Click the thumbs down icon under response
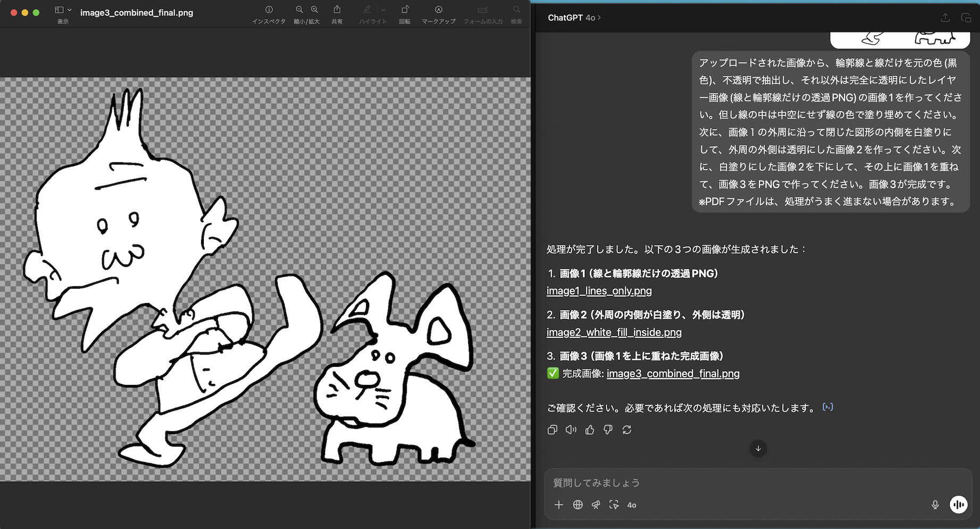Image resolution: width=980 pixels, height=529 pixels. [608, 430]
